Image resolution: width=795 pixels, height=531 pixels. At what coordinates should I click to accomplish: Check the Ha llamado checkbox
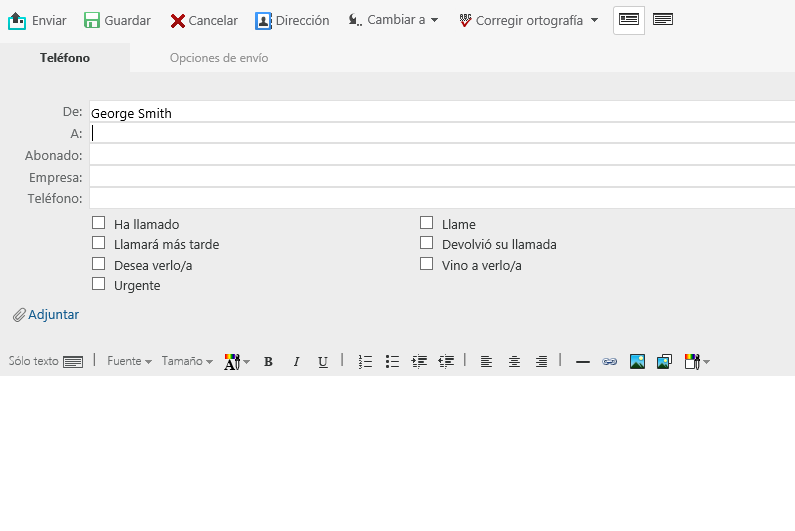click(x=98, y=223)
